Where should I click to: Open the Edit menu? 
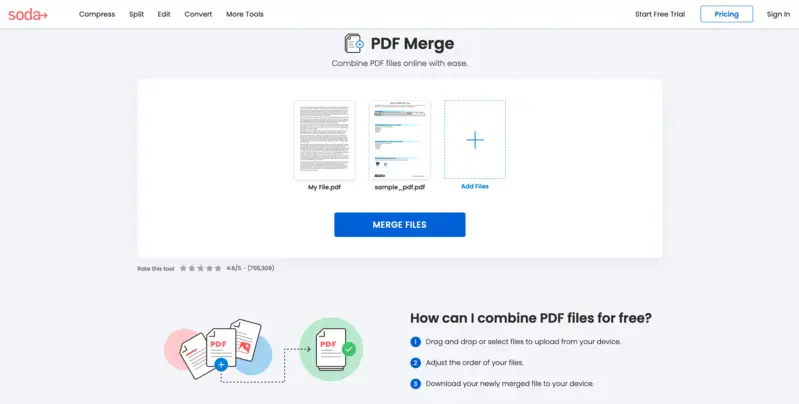[x=164, y=14]
